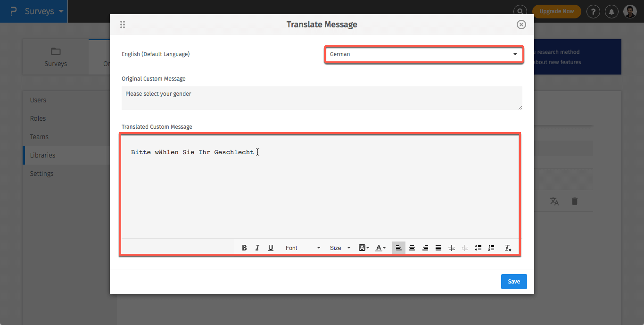Right align the translated text
This screenshot has width=644, height=325.
click(x=425, y=248)
